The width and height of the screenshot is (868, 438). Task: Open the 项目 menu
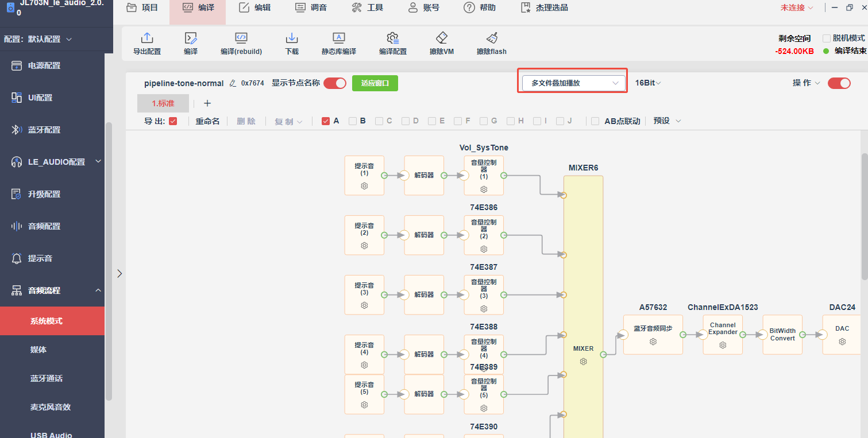pyautogui.click(x=142, y=8)
